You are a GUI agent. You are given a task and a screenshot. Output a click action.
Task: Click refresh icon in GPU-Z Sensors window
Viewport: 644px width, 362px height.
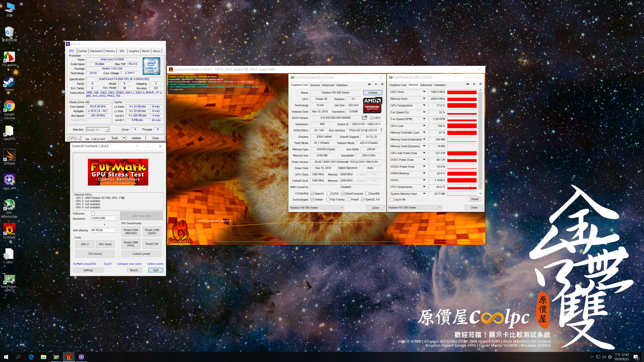474,84
